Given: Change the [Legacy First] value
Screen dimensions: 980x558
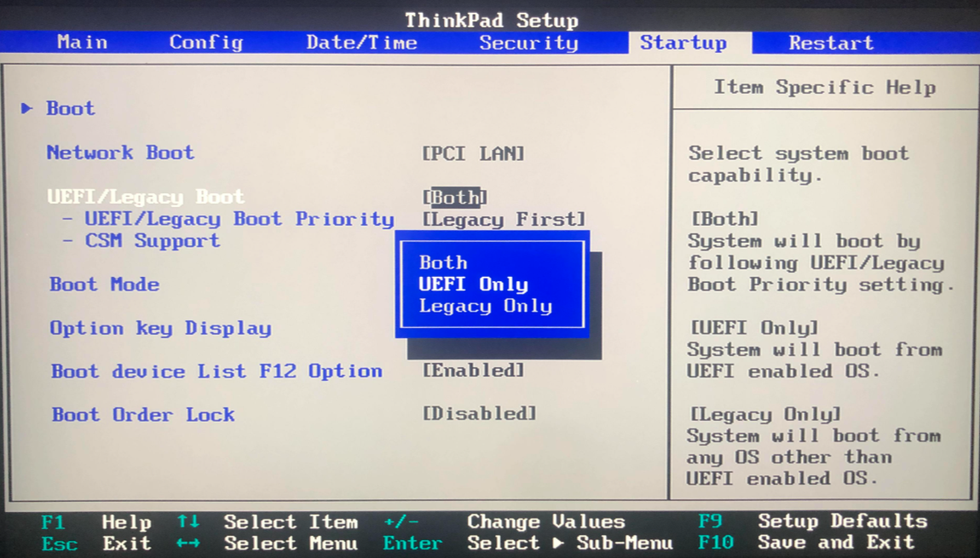Looking at the screenshot, I should [504, 219].
